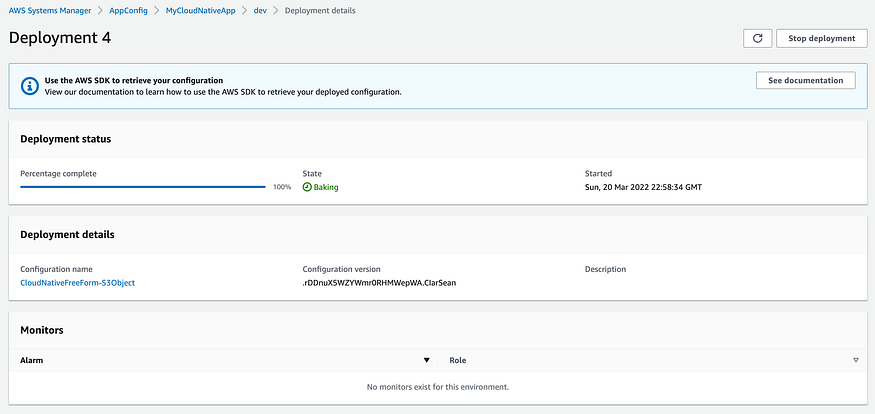Image resolution: width=875 pixels, height=414 pixels.
Task: Select the Deployment details breadcrumb item
Action: click(320, 11)
